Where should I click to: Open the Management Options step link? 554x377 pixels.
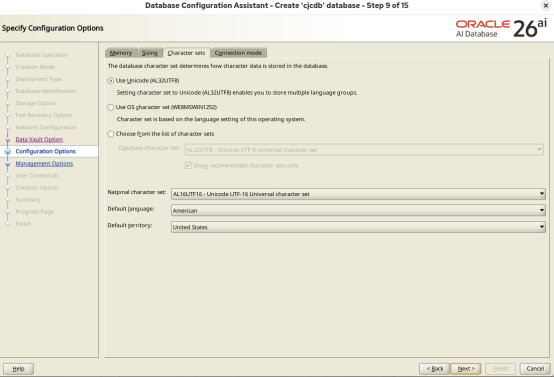[44, 163]
